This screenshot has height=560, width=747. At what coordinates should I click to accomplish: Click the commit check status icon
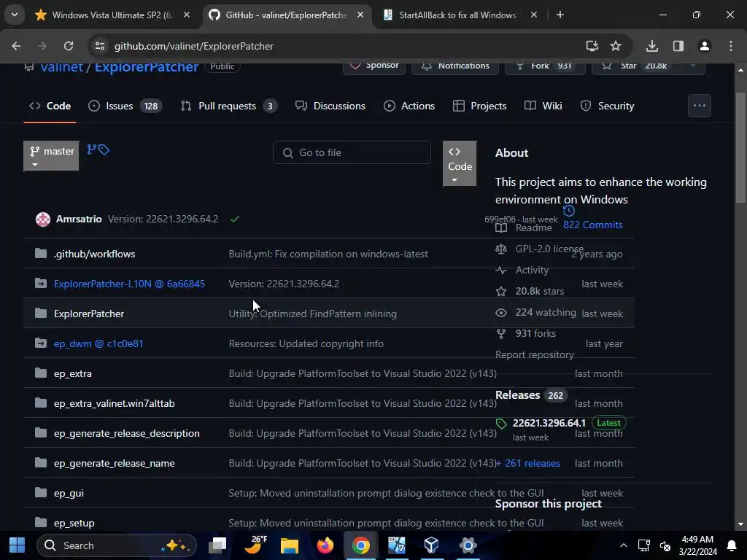pyautogui.click(x=234, y=219)
